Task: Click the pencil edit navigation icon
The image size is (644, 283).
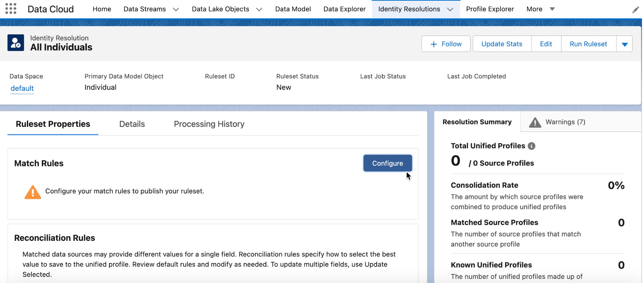Action: coord(635,10)
